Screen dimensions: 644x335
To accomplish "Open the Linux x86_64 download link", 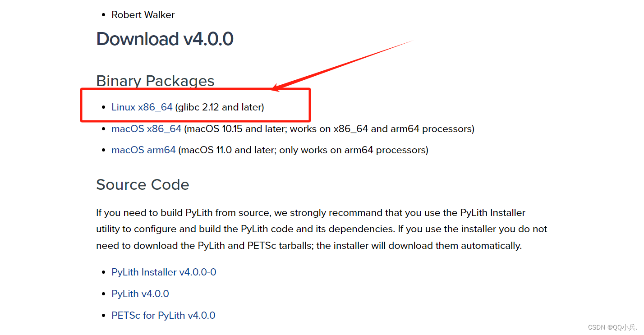I will click(x=142, y=107).
